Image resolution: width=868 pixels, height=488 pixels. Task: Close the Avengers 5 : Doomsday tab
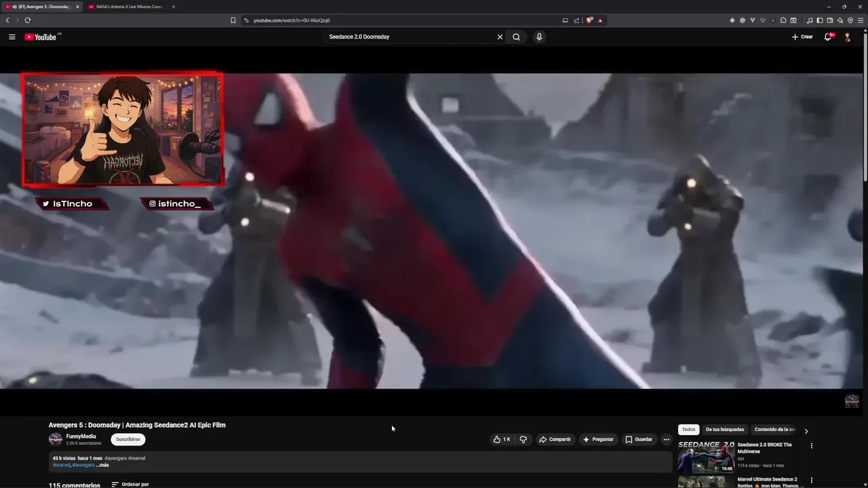[x=77, y=7]
